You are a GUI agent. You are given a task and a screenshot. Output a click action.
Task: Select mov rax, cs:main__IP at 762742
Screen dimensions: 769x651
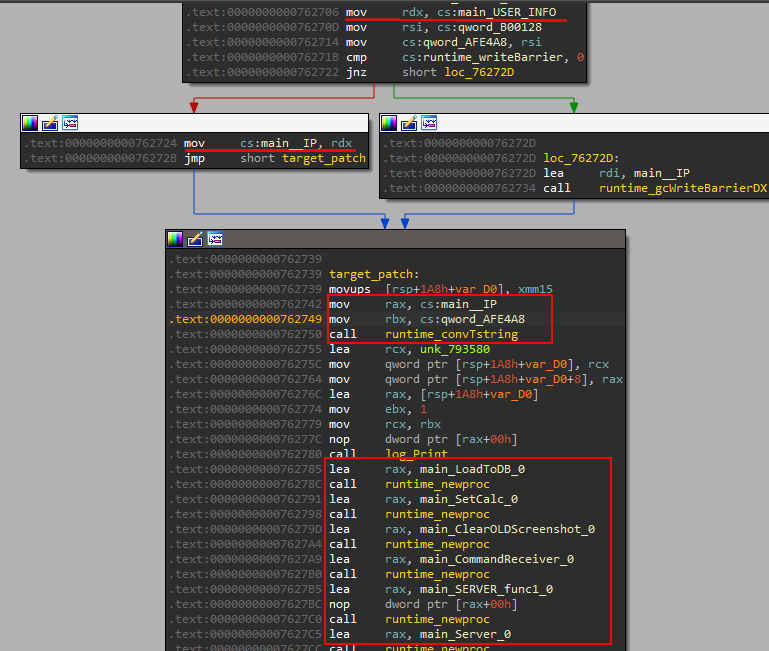413,304
